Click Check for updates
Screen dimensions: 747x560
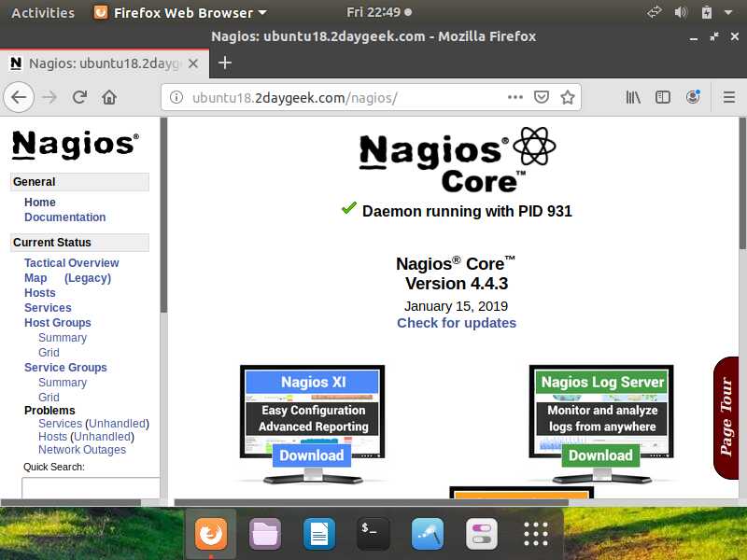click(x=457, y=323)
